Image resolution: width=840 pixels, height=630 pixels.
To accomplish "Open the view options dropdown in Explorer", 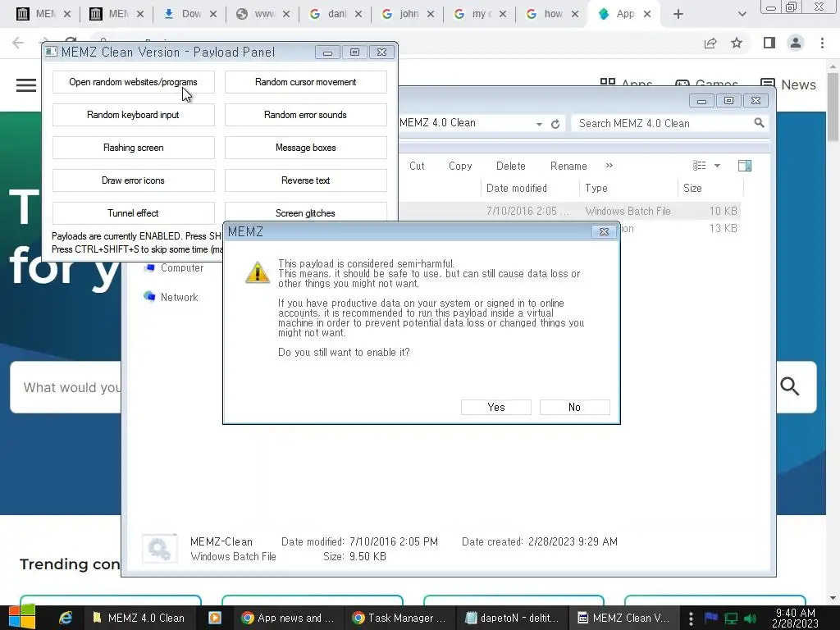I will pos(717,166).
